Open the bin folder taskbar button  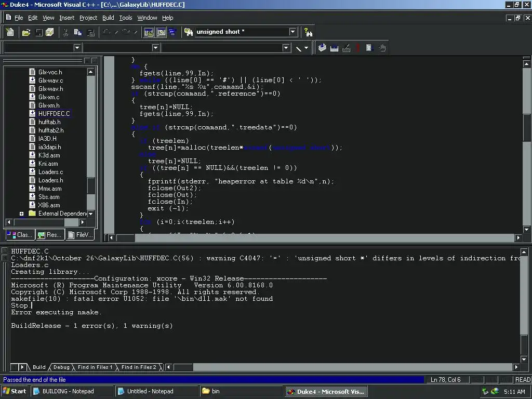point(241,391)
